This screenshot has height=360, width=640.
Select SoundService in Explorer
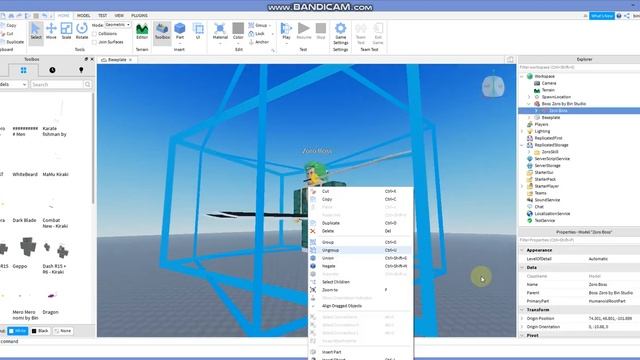[543, 200]
